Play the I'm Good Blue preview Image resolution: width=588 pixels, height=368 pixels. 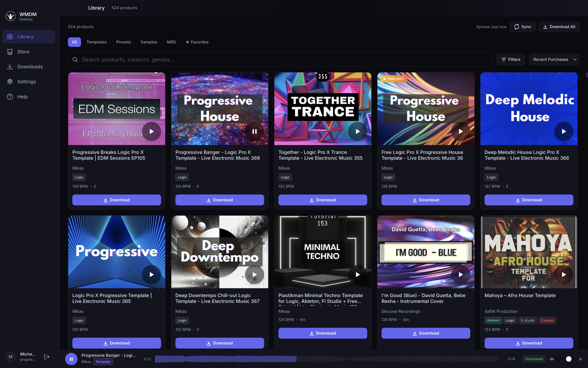(461, 275)
